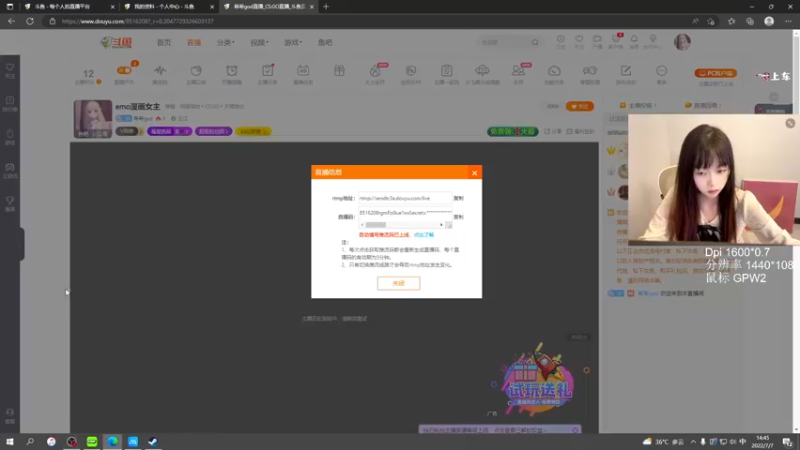This screenshot has height=450, width=800.
Task: Open a new browser tab
Action: point(326,7)
